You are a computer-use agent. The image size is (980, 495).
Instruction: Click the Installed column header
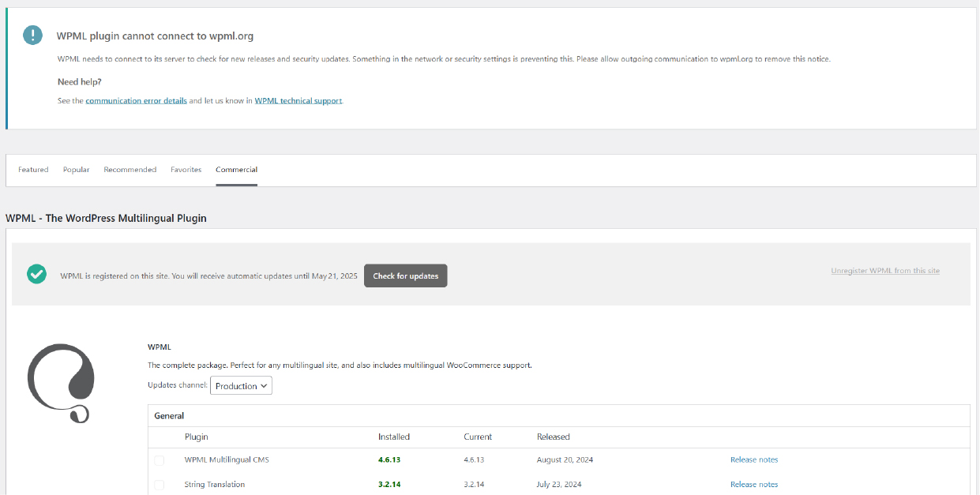pyautogui.click(x=394, y=437)
